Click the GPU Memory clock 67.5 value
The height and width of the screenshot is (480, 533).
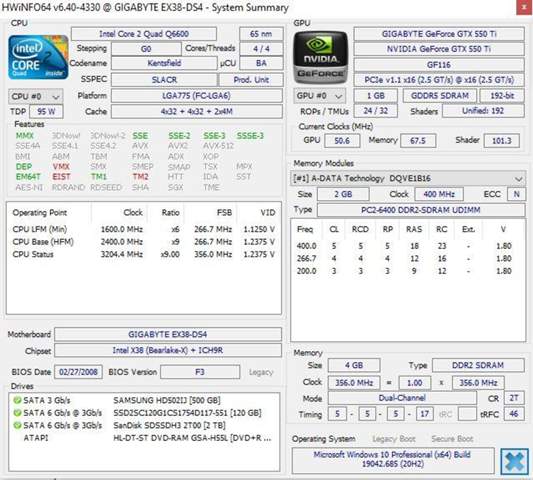click(418, 140)
